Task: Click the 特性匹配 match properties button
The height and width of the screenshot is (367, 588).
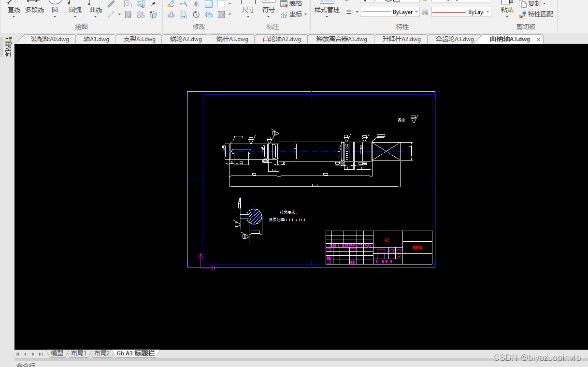Action: tap(536, 15)
